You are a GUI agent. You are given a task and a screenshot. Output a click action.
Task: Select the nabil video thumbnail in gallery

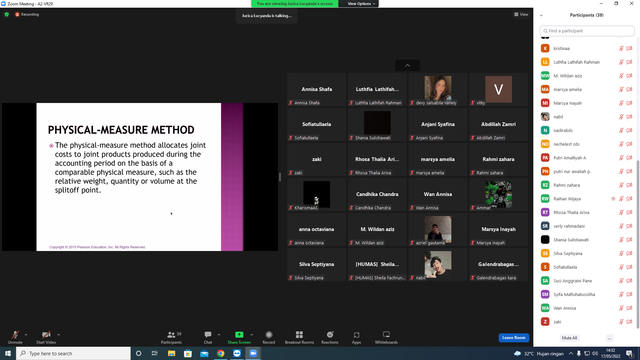(438, 264)
